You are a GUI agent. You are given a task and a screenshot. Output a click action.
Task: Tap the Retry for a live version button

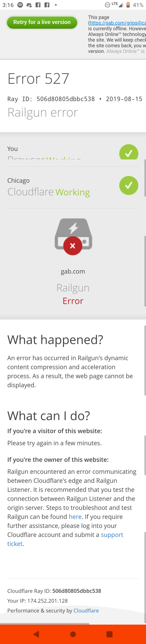pyautogui.click(x=42, y=22)
